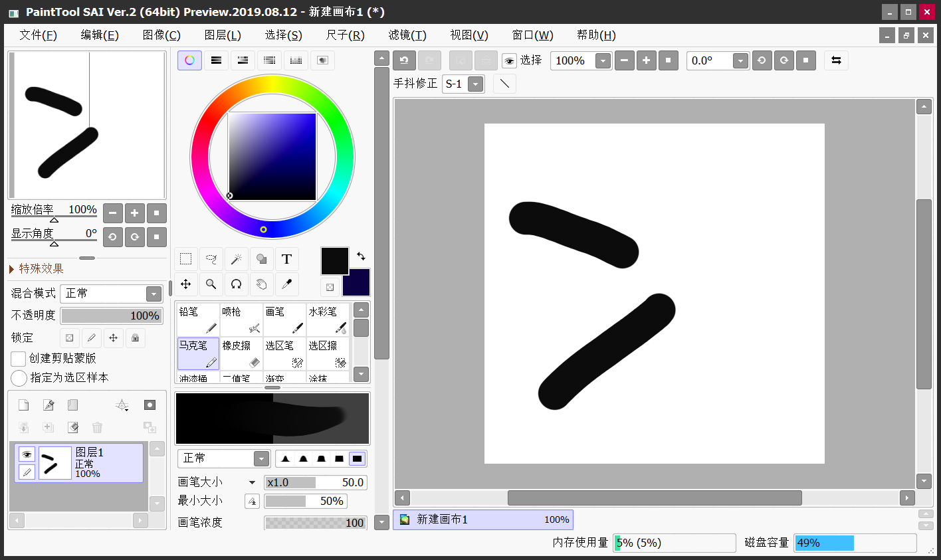Select the shape tool
This screenshot has height=560, width=941.
click(x=261, y=259)
